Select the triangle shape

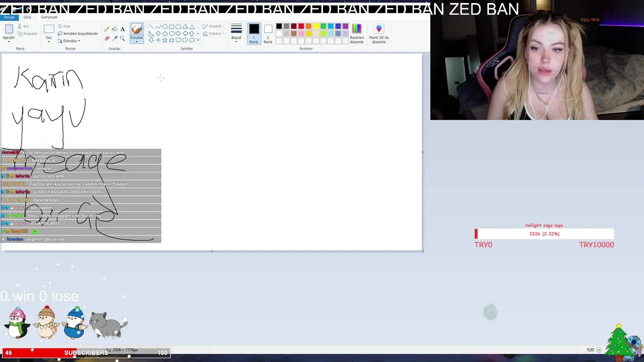click(x=192, y=26)
